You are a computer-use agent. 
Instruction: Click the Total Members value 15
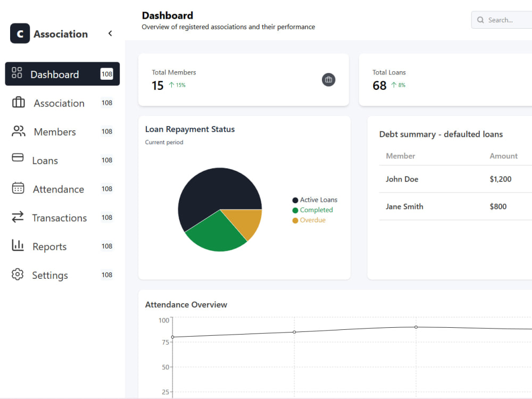click(x=157, y=86)
